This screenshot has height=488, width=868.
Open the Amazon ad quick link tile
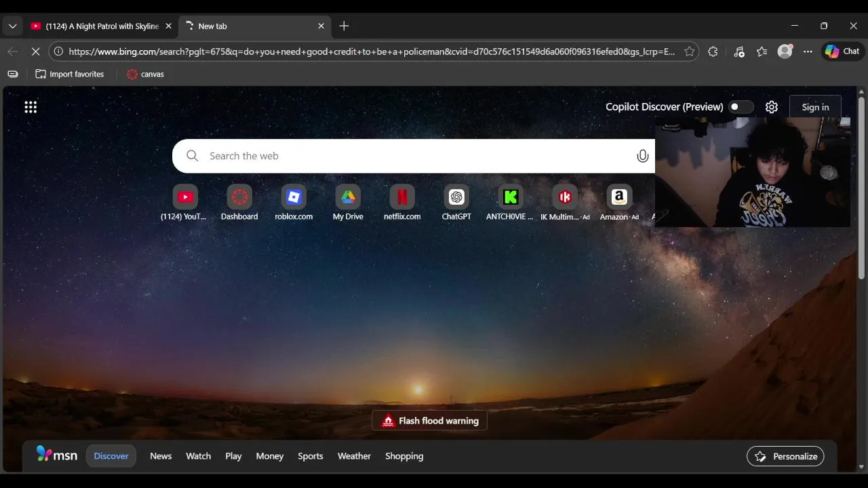tap(619, 203)
